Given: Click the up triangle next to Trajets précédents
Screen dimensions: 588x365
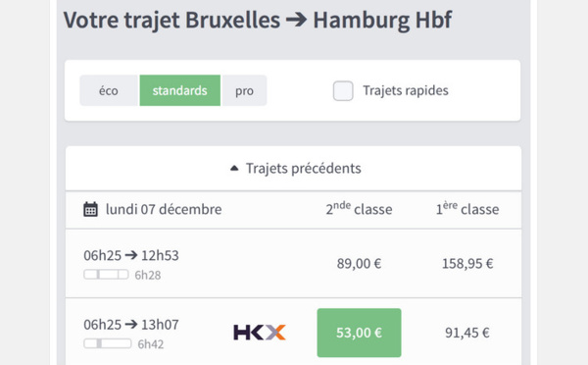Looking at the screenshot, I should 234,168.
